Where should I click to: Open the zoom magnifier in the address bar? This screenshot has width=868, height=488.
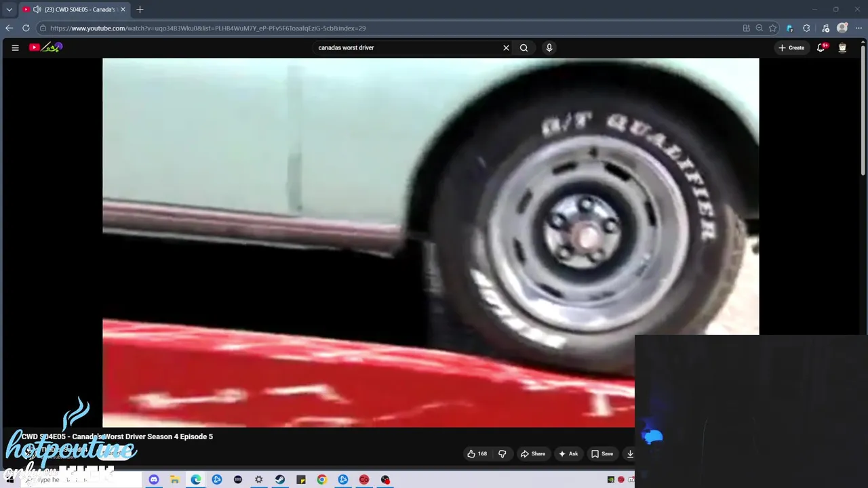759,28
